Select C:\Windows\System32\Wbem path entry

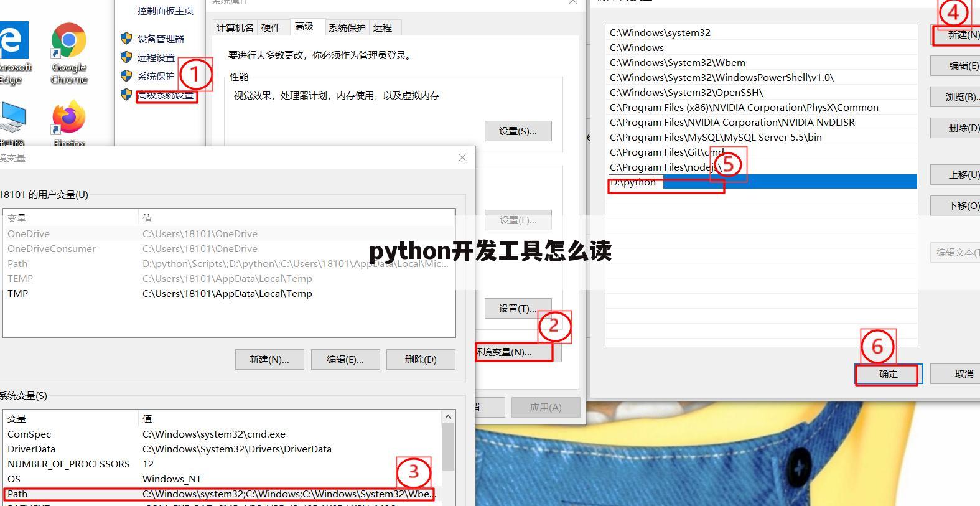pos(761,62)
